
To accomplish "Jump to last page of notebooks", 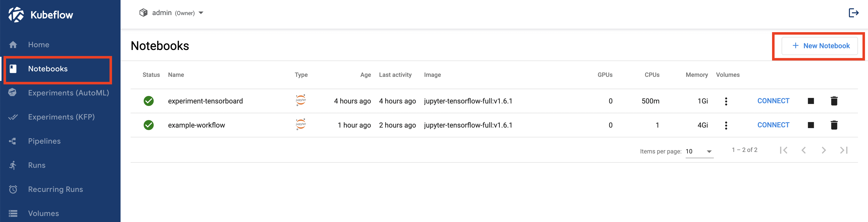I will (x=844, y=150).
